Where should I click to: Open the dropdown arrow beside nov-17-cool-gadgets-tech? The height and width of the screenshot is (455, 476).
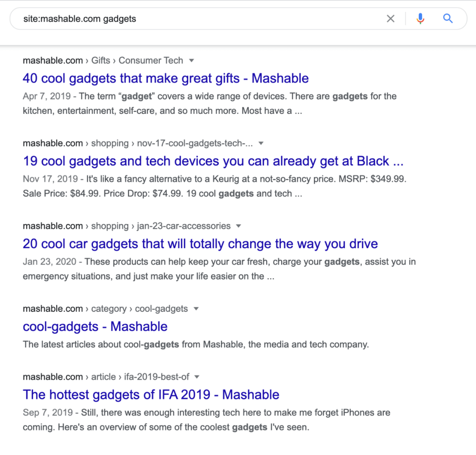point(261,143)
